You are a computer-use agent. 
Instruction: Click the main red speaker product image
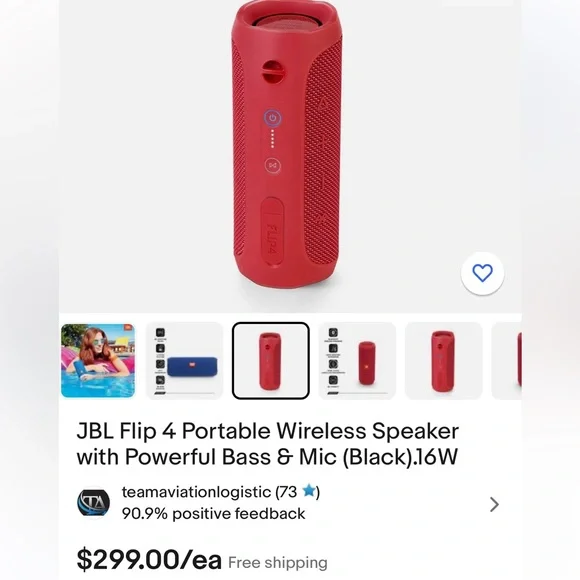tap(287, 144)
